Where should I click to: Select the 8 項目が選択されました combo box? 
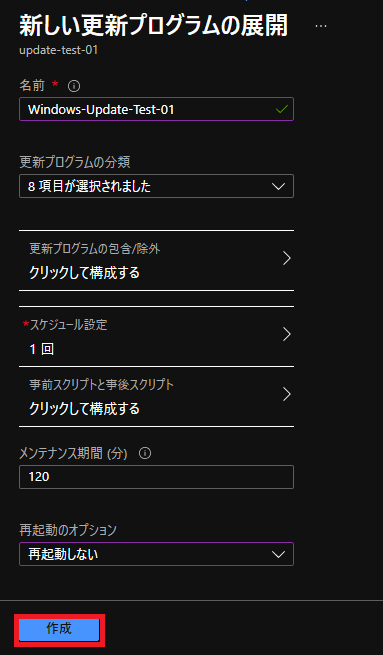tap(156, 186)
